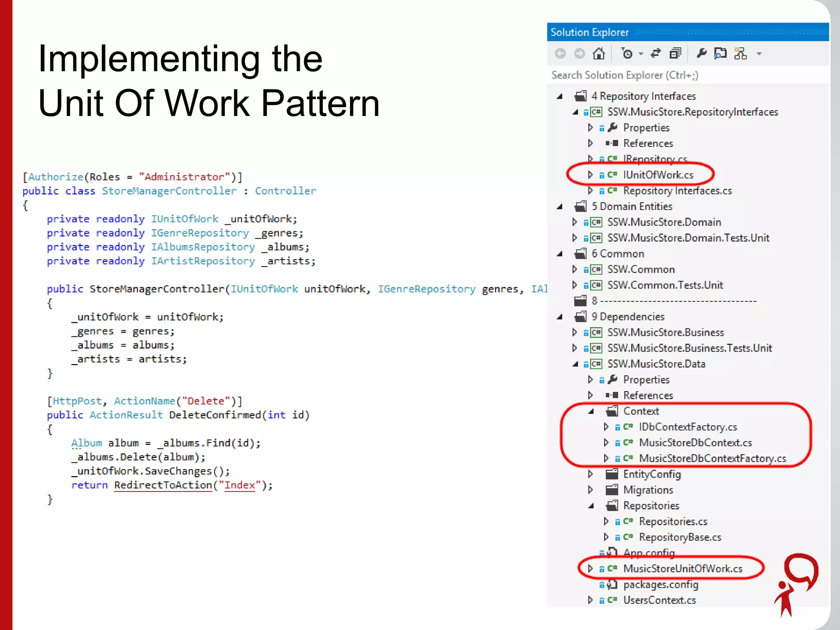Click RedirectToAction call in code
The image size is (840, 630).
tap(163, 485)
